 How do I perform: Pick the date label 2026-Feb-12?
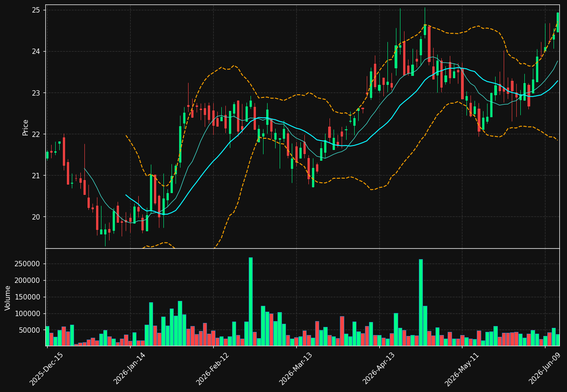click(213, 368)
